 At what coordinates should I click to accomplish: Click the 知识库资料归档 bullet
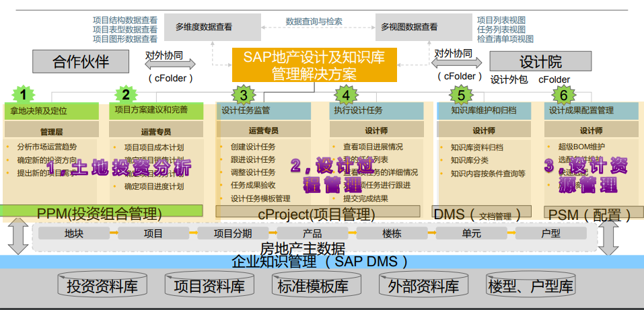pyautogui.click(x=476, y=147)
